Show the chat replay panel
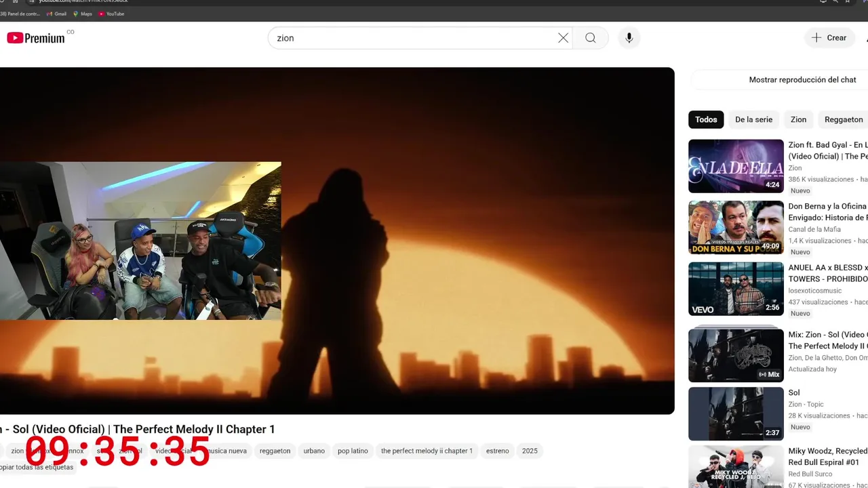The height and width of the screenshot is (488, 868). coord(802,79)
